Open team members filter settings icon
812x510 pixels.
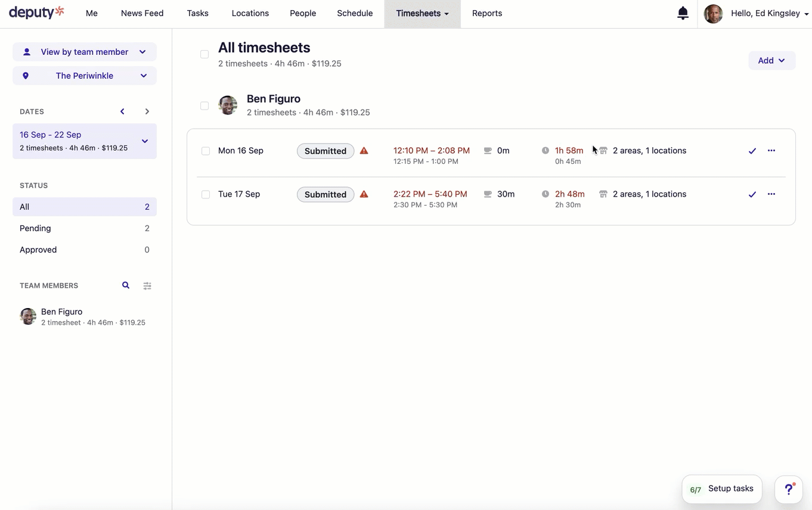click(147, 286)
